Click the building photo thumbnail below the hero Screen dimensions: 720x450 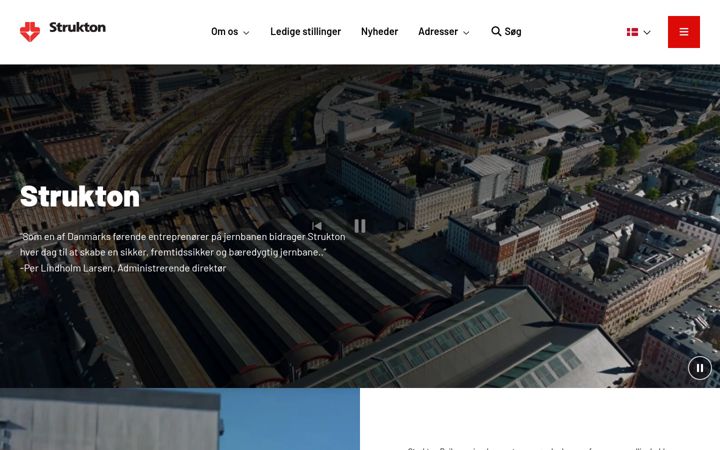click(180, 419)
